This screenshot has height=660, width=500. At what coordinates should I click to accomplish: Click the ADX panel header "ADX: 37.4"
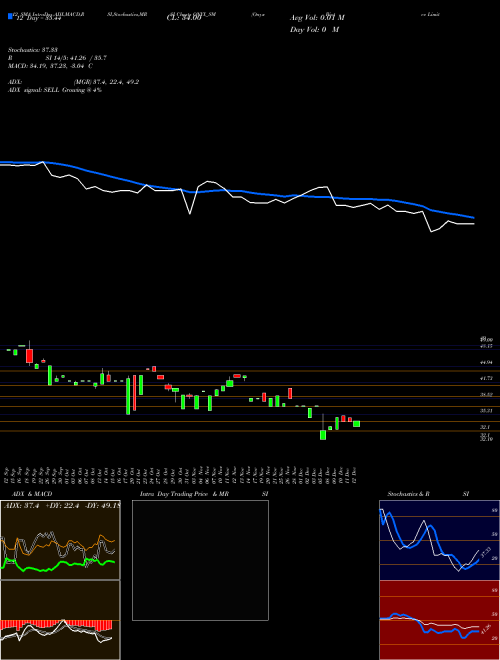[x=20, y=506]
